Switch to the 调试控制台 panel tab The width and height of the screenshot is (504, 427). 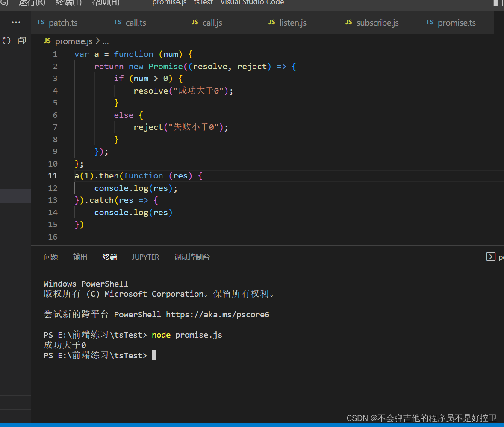192,257
